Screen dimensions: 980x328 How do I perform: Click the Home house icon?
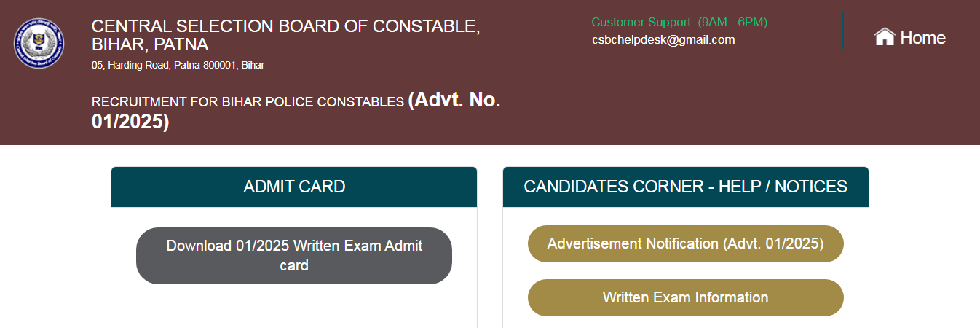pos(884,37)
